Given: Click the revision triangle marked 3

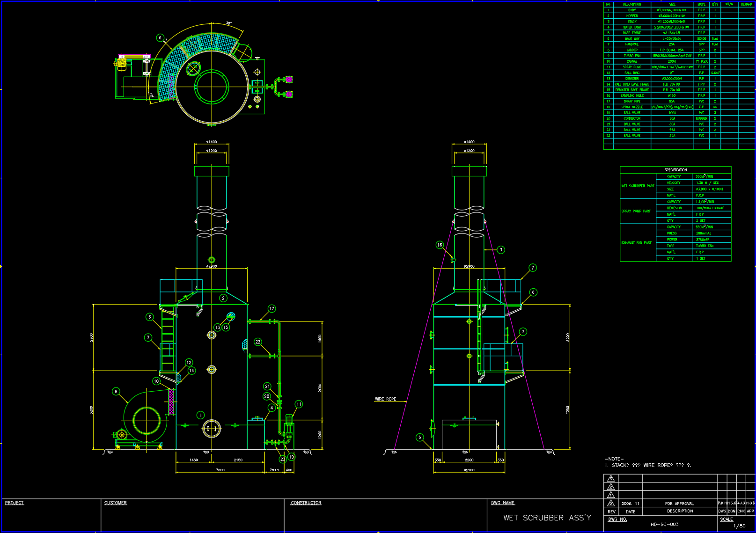Looking at the screenshot, I should coord(610,479).
